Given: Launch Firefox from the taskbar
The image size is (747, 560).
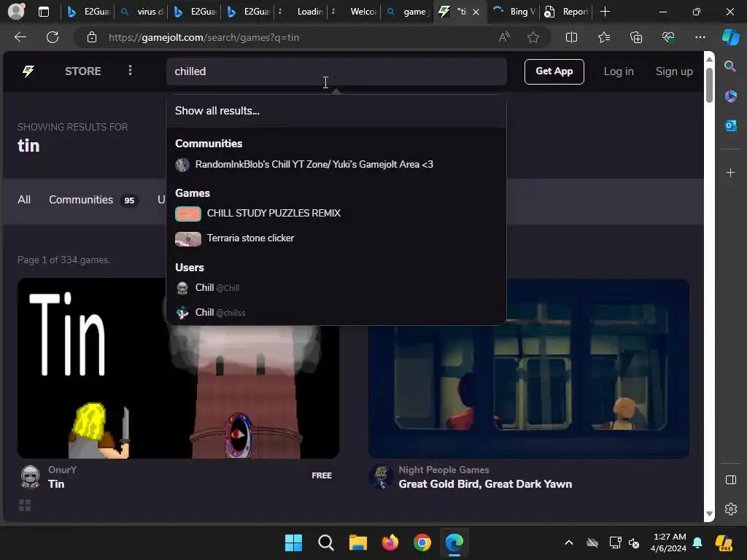Looking at the screenshot, I should (x=390, y=542).
